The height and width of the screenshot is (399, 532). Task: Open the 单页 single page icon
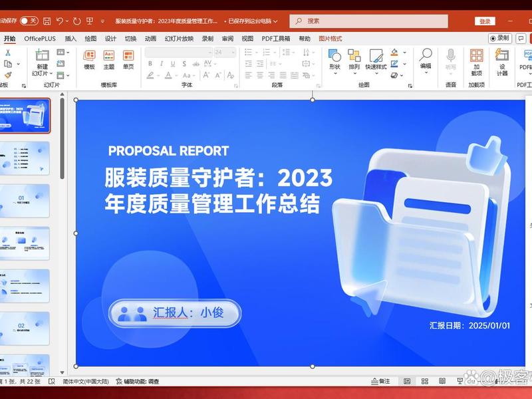pyautogui.click(x=128, y=60)
